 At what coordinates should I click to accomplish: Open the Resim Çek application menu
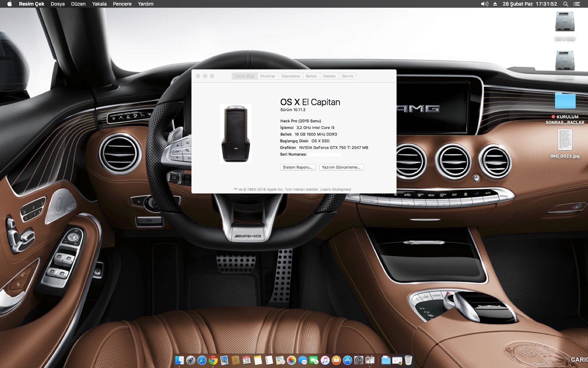[x=31, y=4]
